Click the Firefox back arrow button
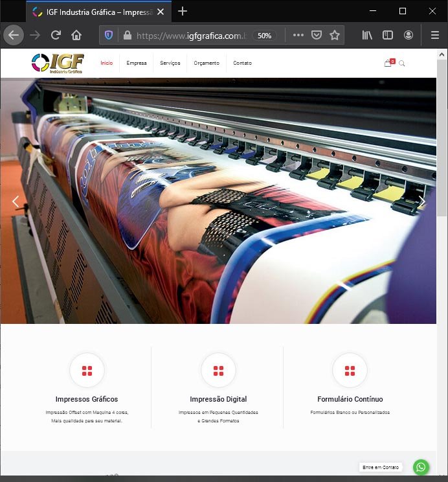Viewport: 448px width, 482px height. [14, 35]
